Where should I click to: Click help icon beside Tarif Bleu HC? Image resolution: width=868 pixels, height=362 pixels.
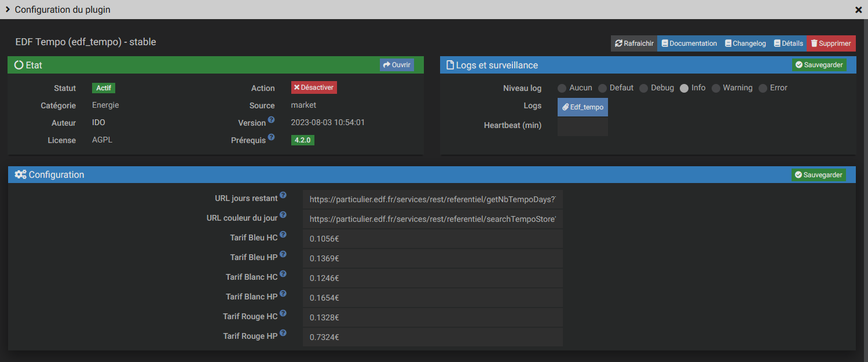tap(283, 235)
